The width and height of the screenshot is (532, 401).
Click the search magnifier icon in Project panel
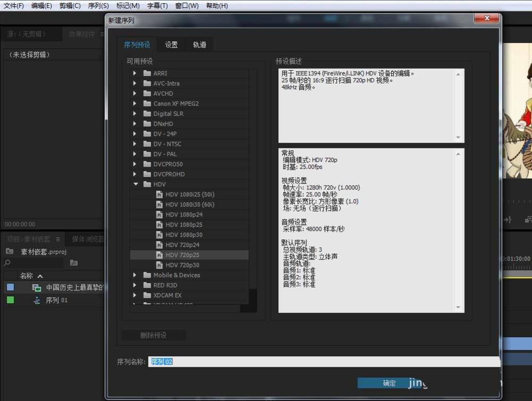(7, 263)
